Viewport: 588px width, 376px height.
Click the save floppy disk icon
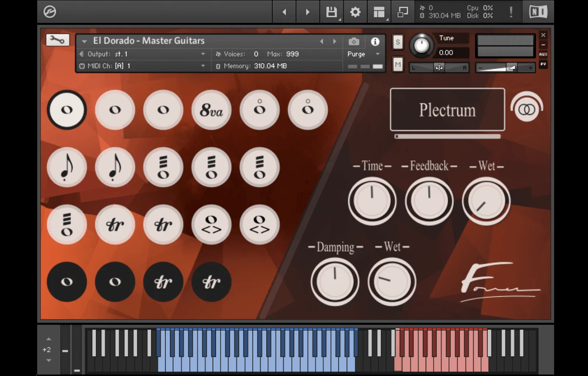[331, 12]
